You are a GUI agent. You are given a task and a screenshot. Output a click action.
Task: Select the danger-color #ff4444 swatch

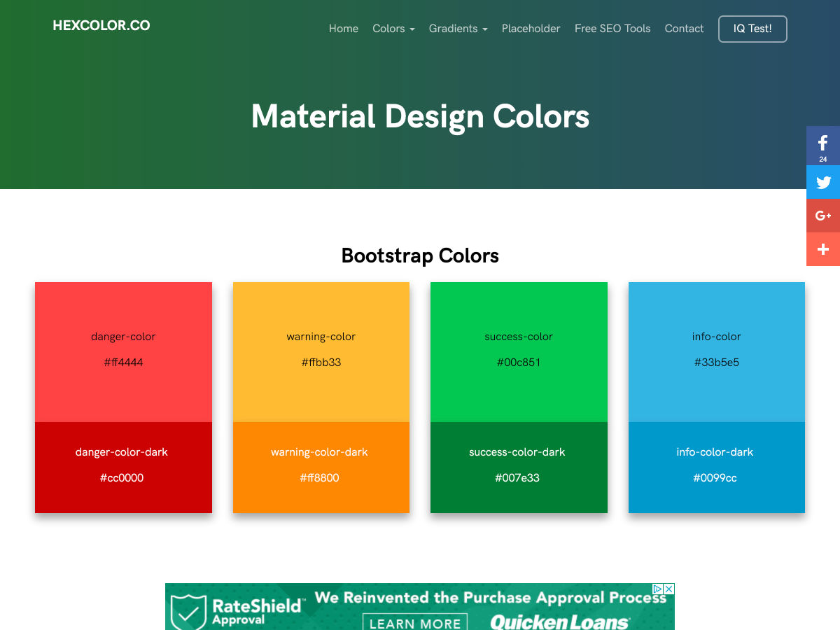123,351
